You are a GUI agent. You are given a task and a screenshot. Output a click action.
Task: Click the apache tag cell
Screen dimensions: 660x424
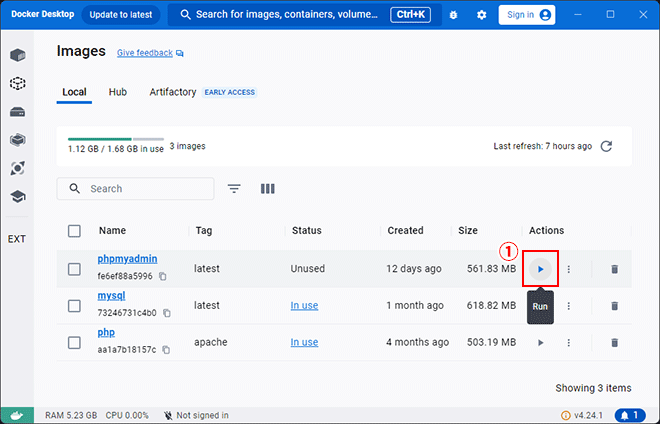(x=210, y=342)
